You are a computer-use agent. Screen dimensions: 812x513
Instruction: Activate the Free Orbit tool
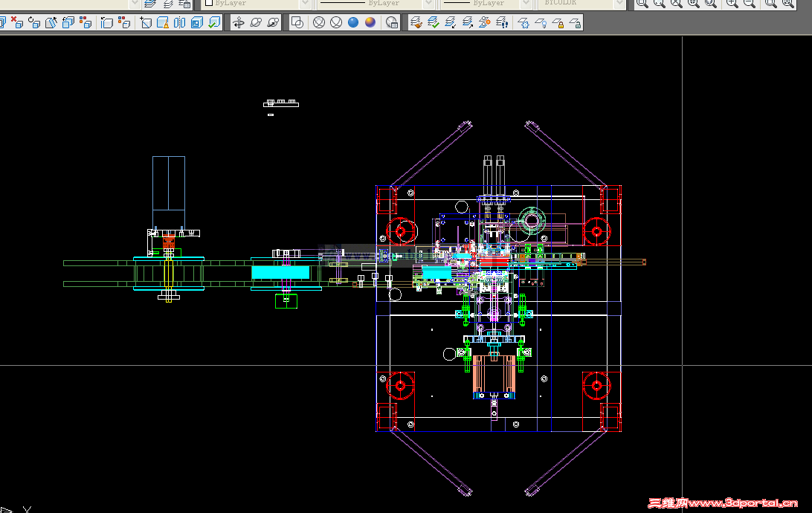[256, 23]
